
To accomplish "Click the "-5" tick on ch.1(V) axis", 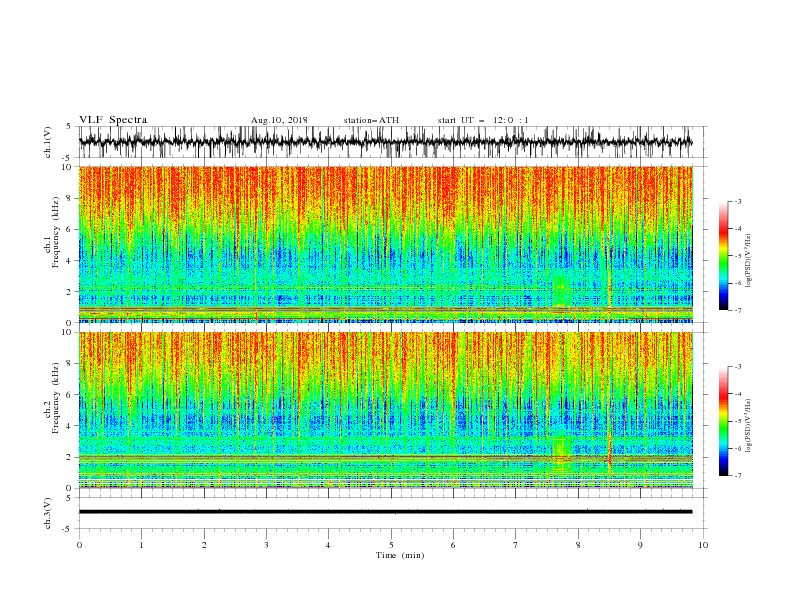I will click(x=67, y=158).
